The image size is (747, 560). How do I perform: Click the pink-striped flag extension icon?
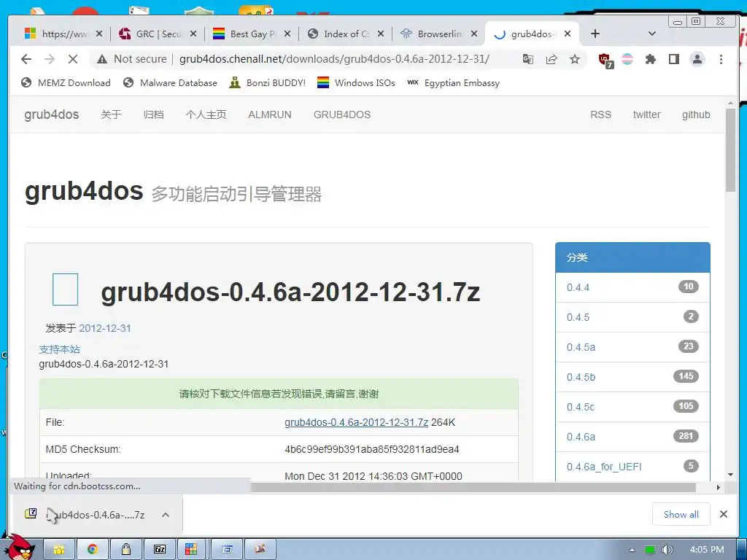627,59
